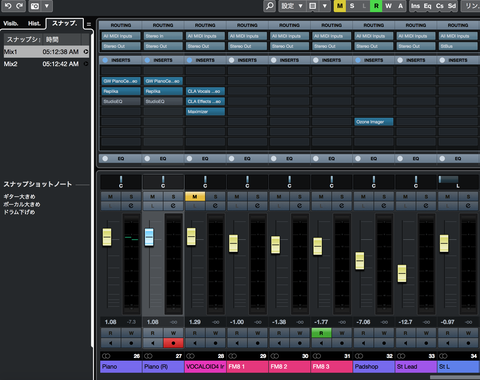Unmute the VOCALOID4 channel with its yellow M

[195, 197]
